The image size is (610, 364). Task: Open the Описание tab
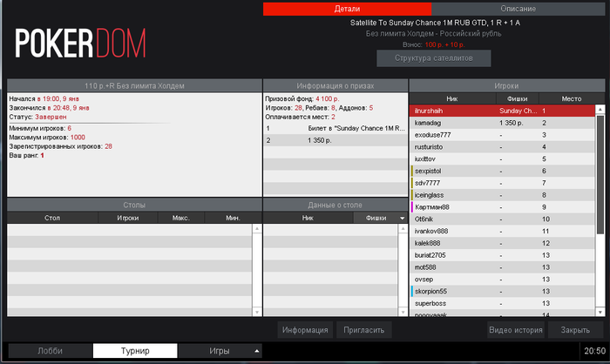(x=518, y=9)
